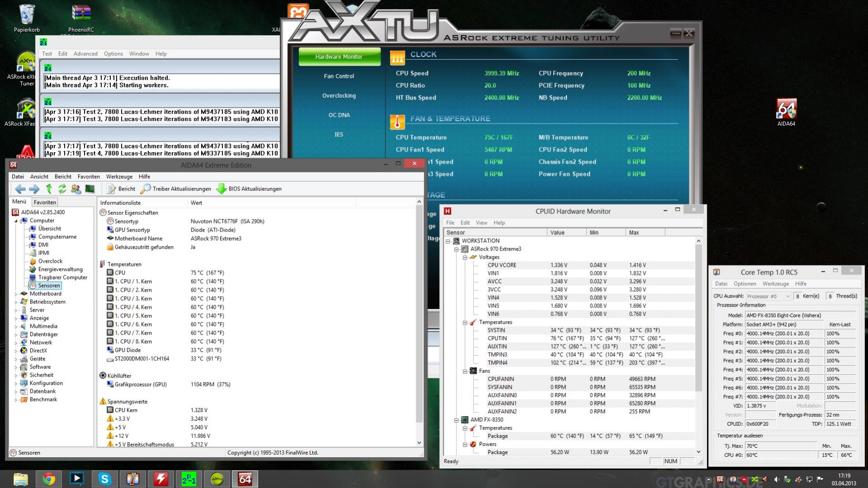Open View menu in HWMonitor

click(481, 223)
